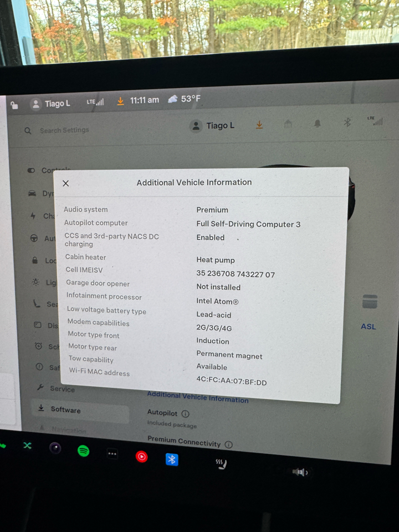
Task: Open the all apps three-dots launcher
Action: 112,453
